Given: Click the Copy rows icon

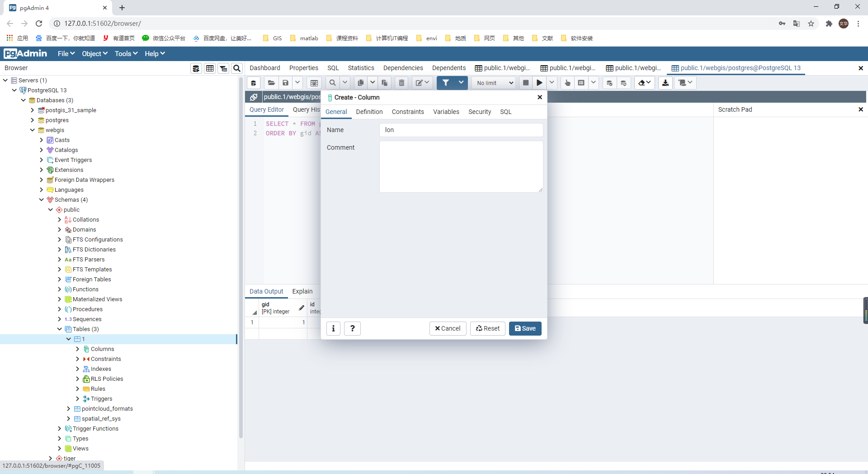Looking at the screenshot, I should [360, 83].
